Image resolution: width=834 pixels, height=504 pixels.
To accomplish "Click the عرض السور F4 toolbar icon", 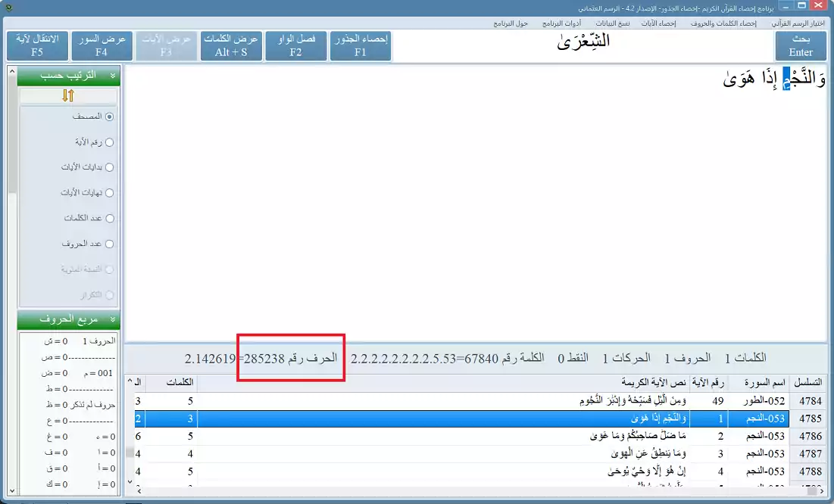I will pyautogui.click(x=102, y=45).
